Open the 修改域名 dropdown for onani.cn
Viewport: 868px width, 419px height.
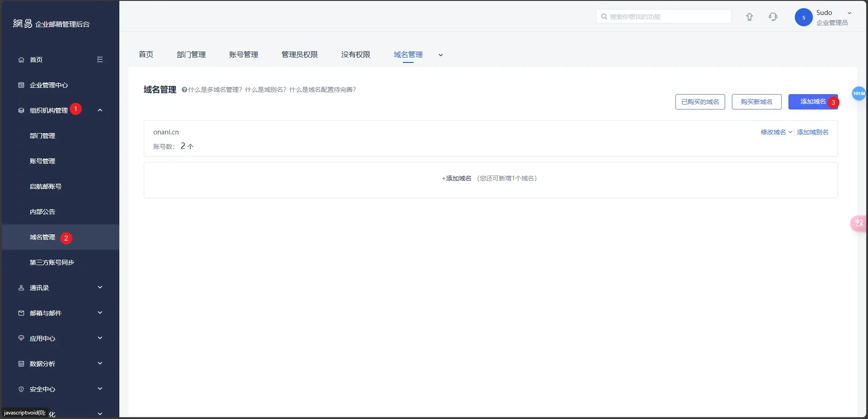[776, 132]
